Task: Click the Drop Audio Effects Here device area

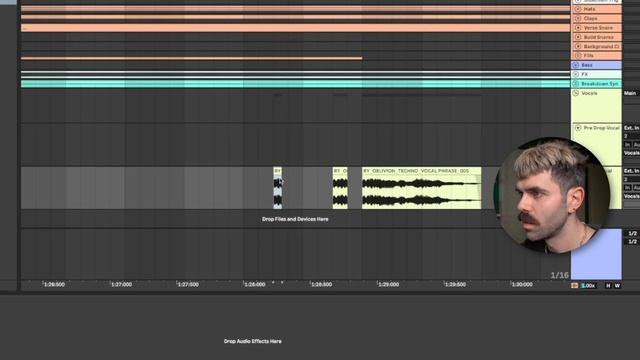Action: (x=253, y=341)
